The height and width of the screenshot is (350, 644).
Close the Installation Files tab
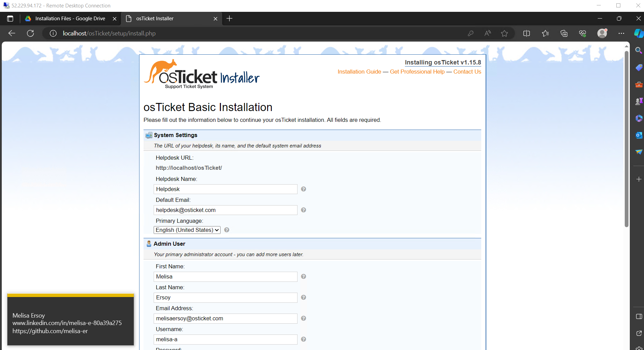114,19
